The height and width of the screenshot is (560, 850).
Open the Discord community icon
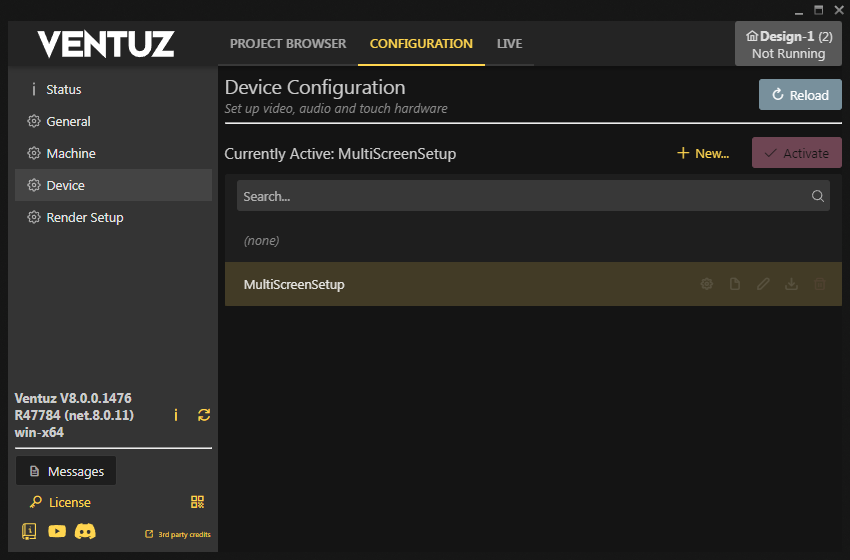[x=86, y=532]
